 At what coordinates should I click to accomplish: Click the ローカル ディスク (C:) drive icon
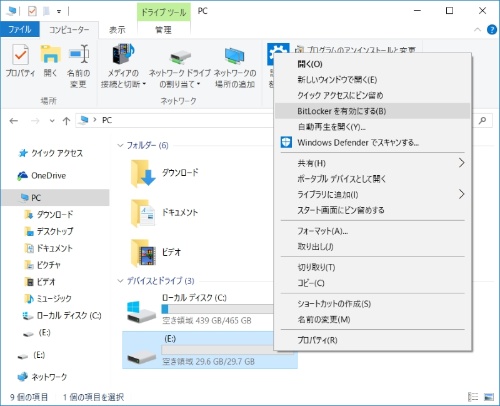coord(141,312)
